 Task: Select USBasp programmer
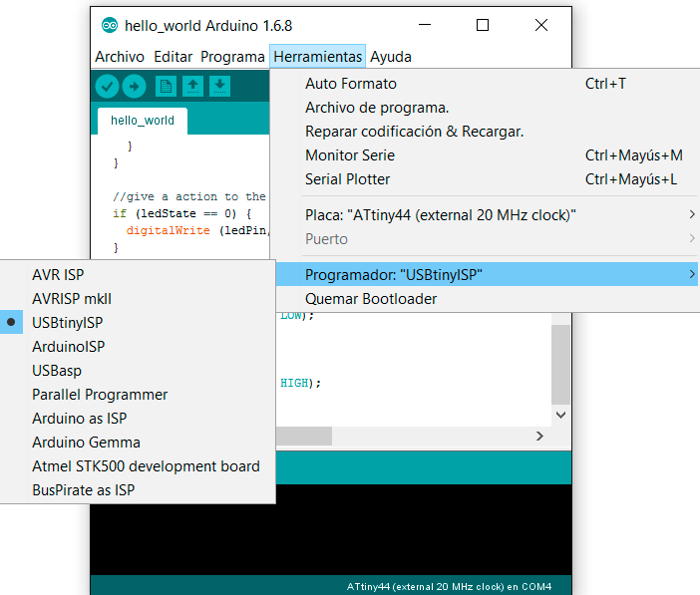point(138,371)
